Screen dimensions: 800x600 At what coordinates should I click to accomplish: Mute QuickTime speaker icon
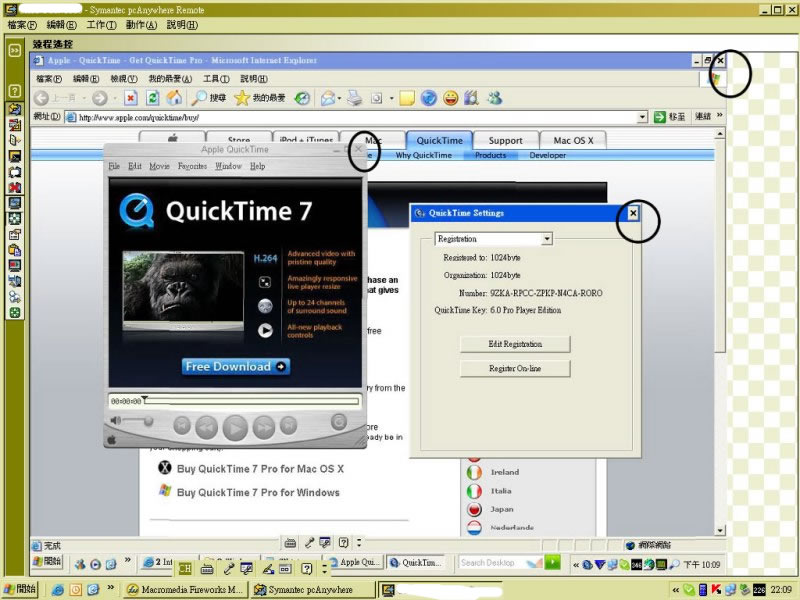pos(115,420)
